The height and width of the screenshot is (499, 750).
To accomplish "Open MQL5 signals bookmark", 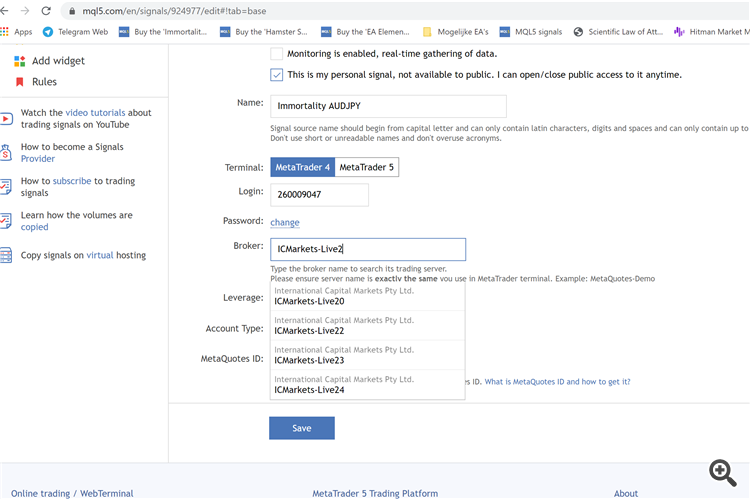I will point(531,32).
